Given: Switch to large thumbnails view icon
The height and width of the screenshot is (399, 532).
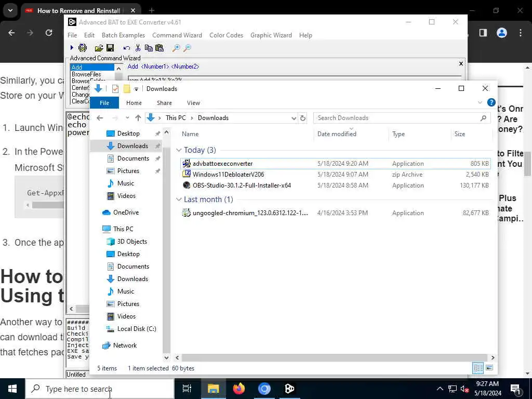Looking at the screenshot, I should pos(489,368).
